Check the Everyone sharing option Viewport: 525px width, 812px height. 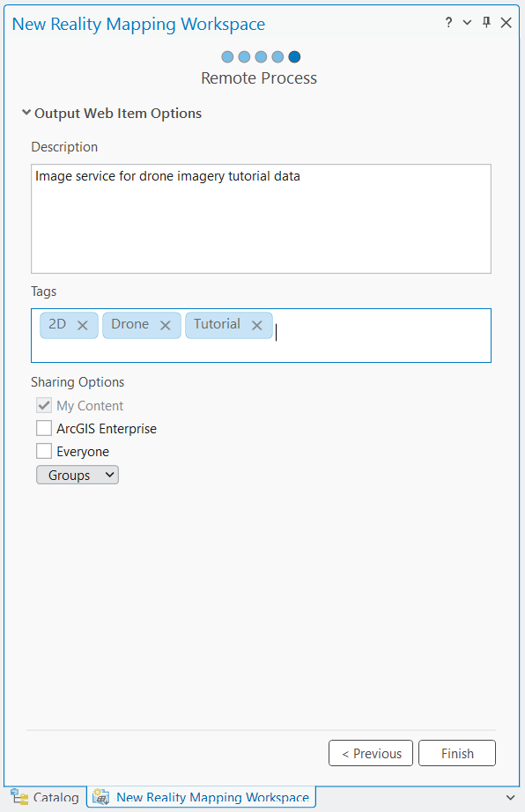click(44, 451)
